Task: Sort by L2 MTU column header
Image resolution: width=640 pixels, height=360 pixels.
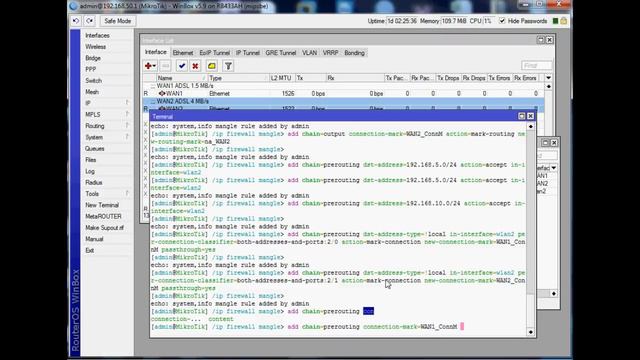Action: point(281,78)
